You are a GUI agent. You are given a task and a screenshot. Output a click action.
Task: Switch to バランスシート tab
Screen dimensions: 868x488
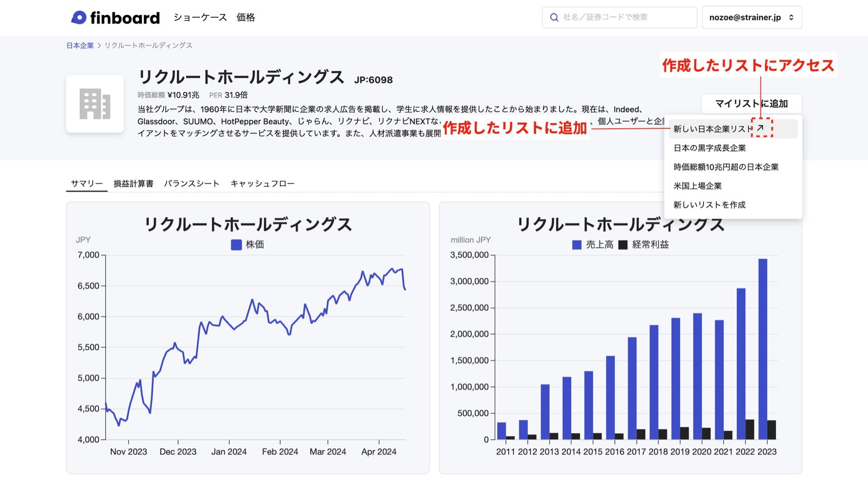coord(192,183)
